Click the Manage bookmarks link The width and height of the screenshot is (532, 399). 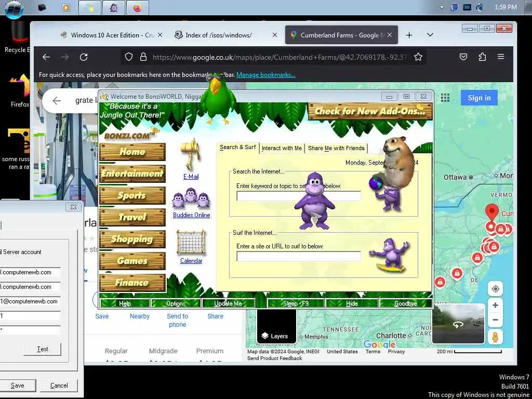pos(266,75)
